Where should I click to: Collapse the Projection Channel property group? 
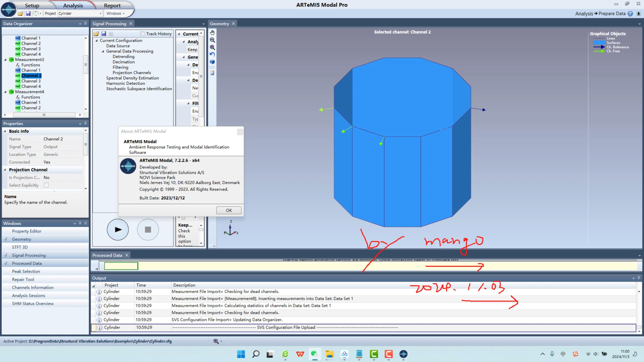coord(5,170)
